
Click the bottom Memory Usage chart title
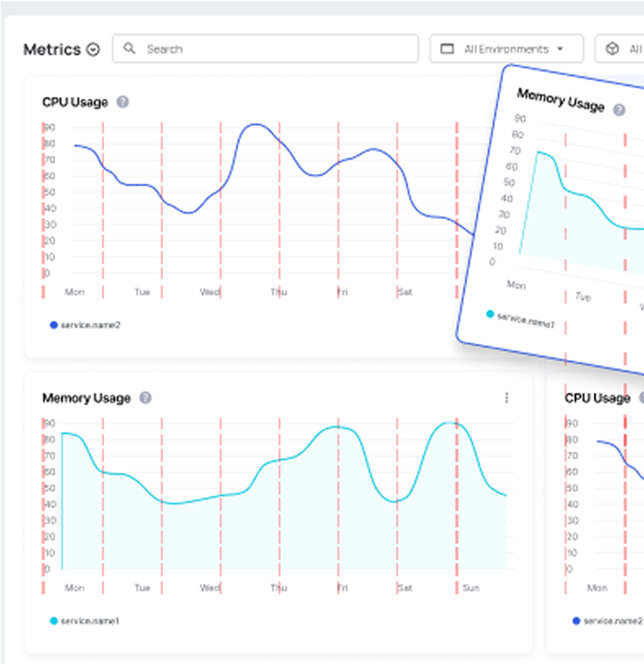pyautogui.click(x=86, y=398)
